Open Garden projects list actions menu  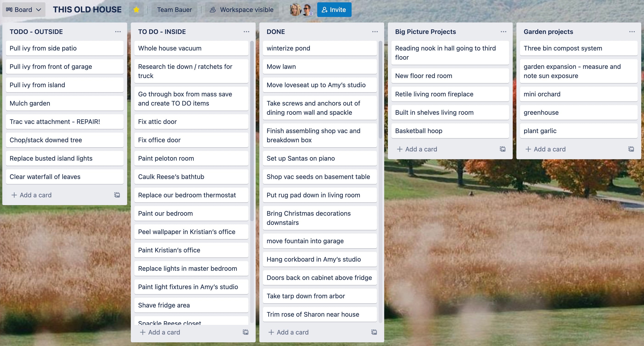click(x=632, y=32)
